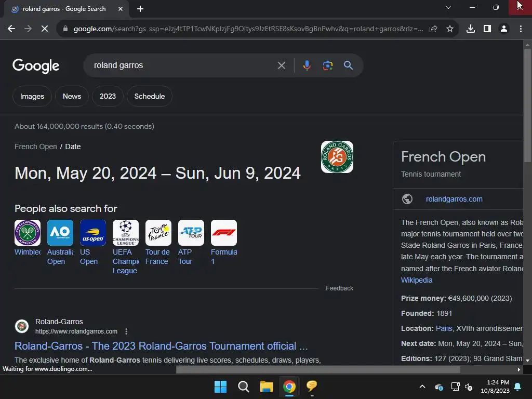Image resolution: width=532 pixels, height=399 pixels.
Task: Click the muted volume tray icon
Action: point(469,387)
